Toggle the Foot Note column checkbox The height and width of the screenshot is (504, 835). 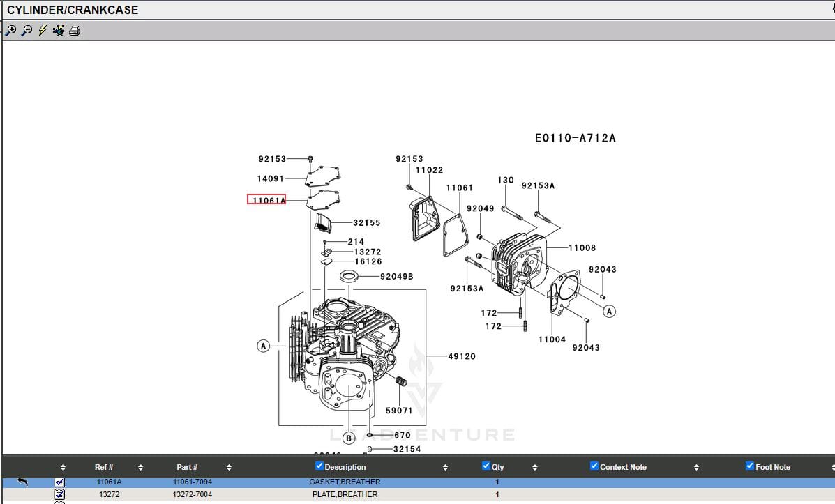[750, 466]
